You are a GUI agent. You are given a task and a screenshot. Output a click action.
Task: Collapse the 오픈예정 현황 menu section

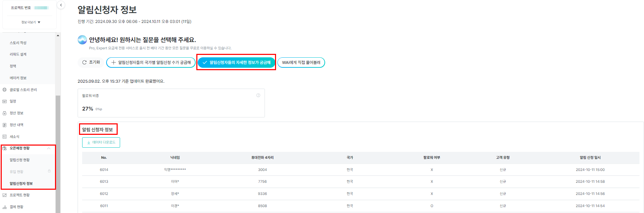pyautogui.click(x=49, y=148)
